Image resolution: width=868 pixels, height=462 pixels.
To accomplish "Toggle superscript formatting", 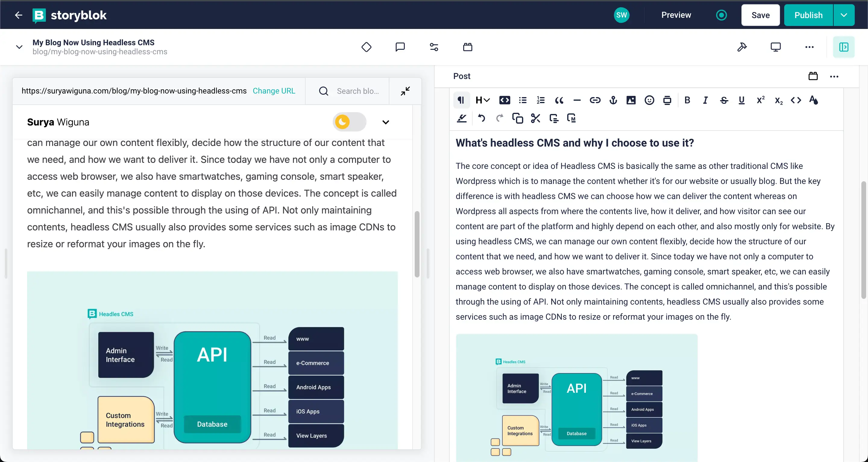I will [x=760, y=100].
